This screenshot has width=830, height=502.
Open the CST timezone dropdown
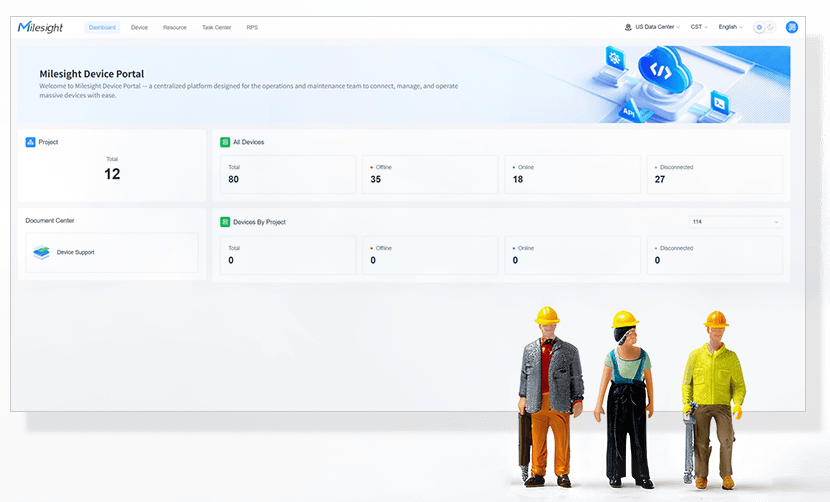[x=699, y=27]
